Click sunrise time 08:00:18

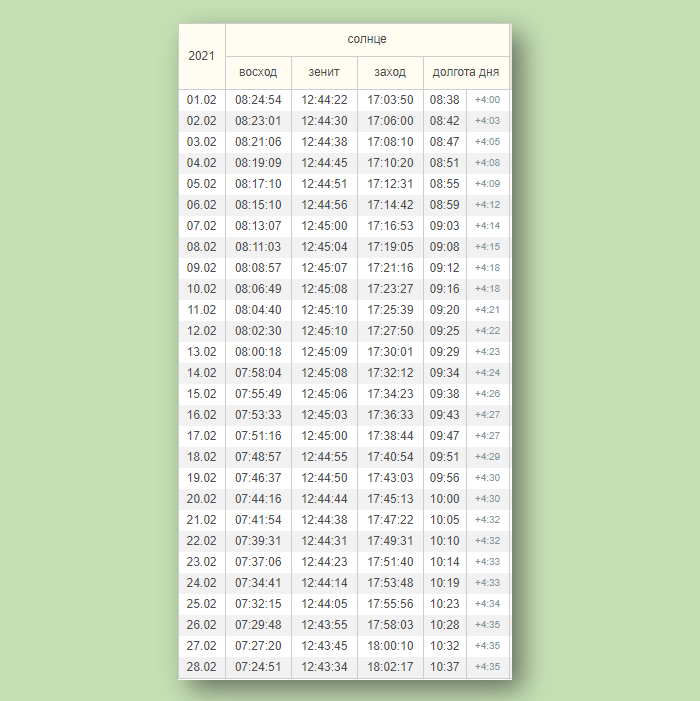pos(258,352)
